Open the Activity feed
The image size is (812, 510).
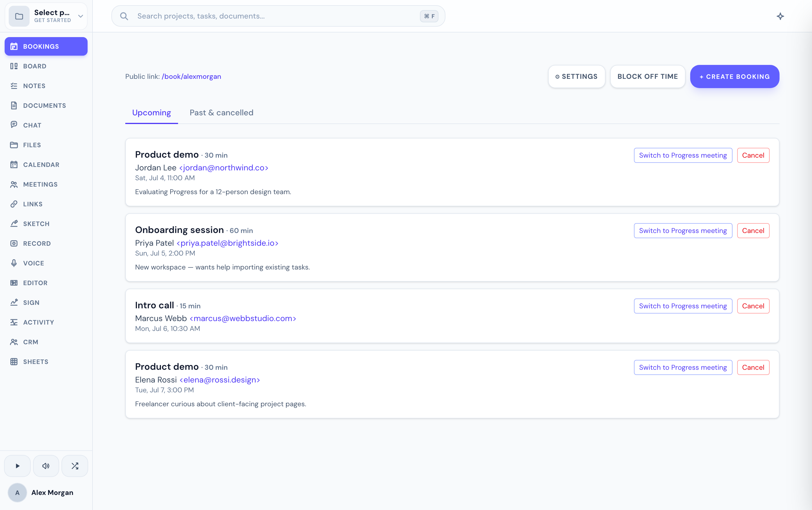46,322
